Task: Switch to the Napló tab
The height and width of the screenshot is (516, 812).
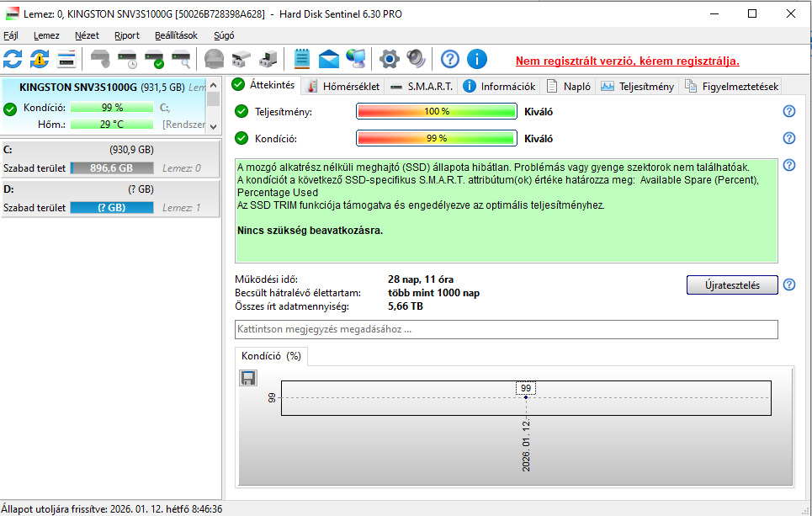Action: click(x=568, y=87)
